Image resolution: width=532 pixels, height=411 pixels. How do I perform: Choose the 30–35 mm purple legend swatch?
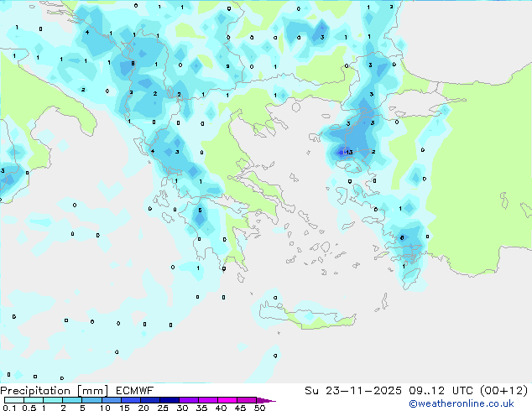click(x=188, y=400)
